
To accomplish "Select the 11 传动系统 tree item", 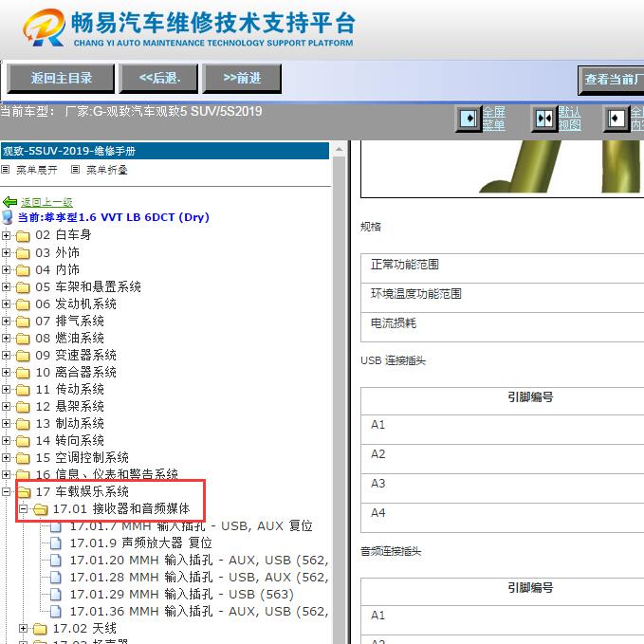I will [x=70, y=390].
